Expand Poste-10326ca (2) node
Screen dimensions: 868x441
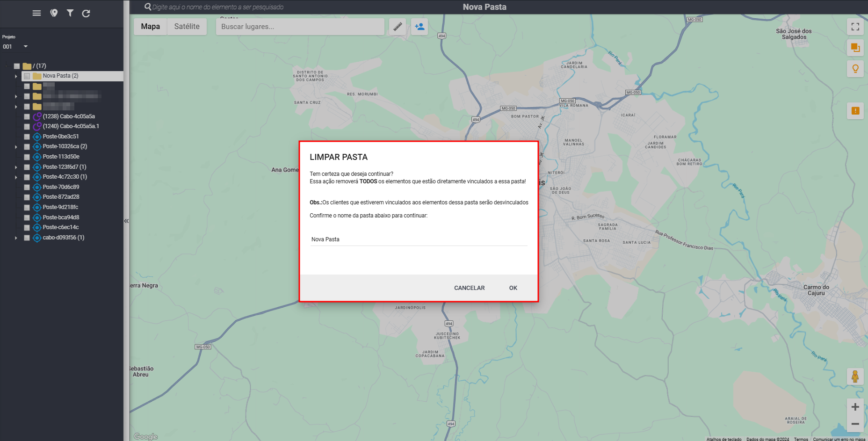(x=16, y=147)
